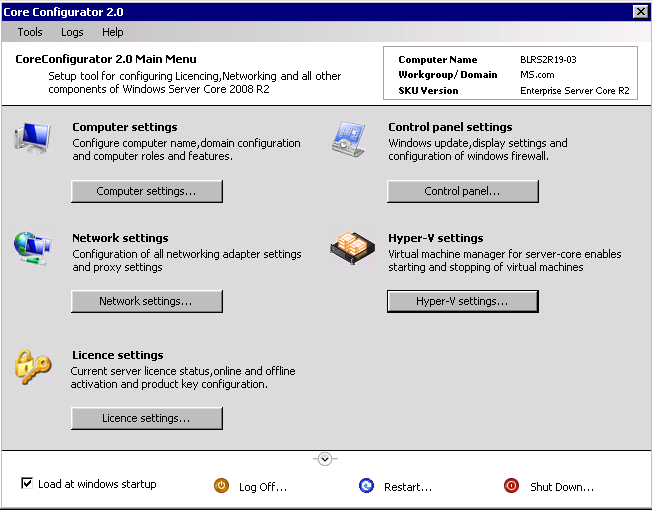Open the Tools menu
The width and height of the screenshot is (652, 510).
(x=30, y=32)
